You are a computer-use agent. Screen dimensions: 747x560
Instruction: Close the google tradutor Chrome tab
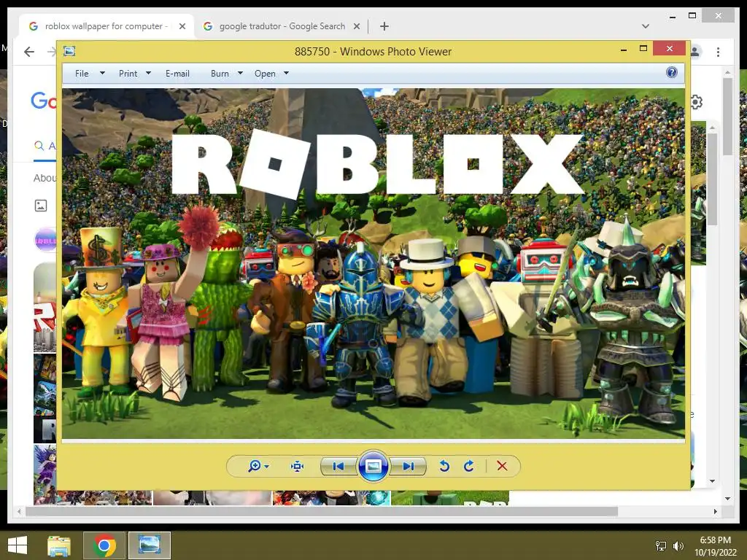356,26
